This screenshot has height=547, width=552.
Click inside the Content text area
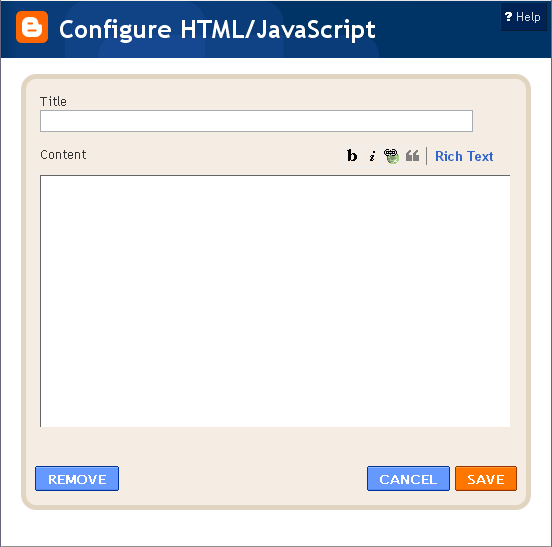click(275, 301)
